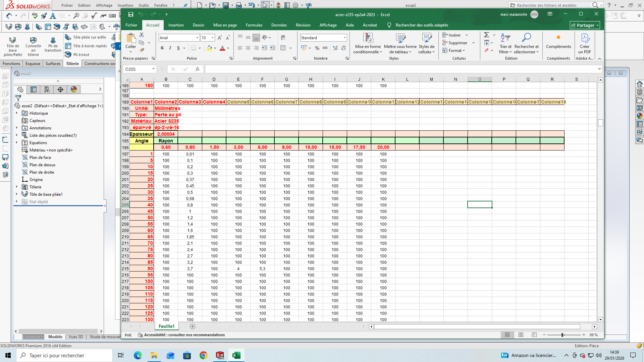
Task: Select the Pli écrasé sheet-metal tool
Action: (x=81, y=55)
